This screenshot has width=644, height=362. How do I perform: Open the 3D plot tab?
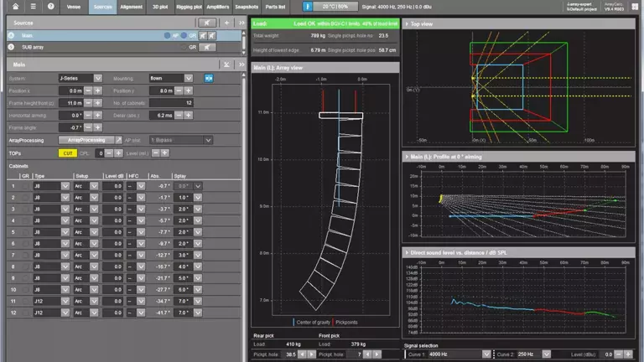click(160, 7)
